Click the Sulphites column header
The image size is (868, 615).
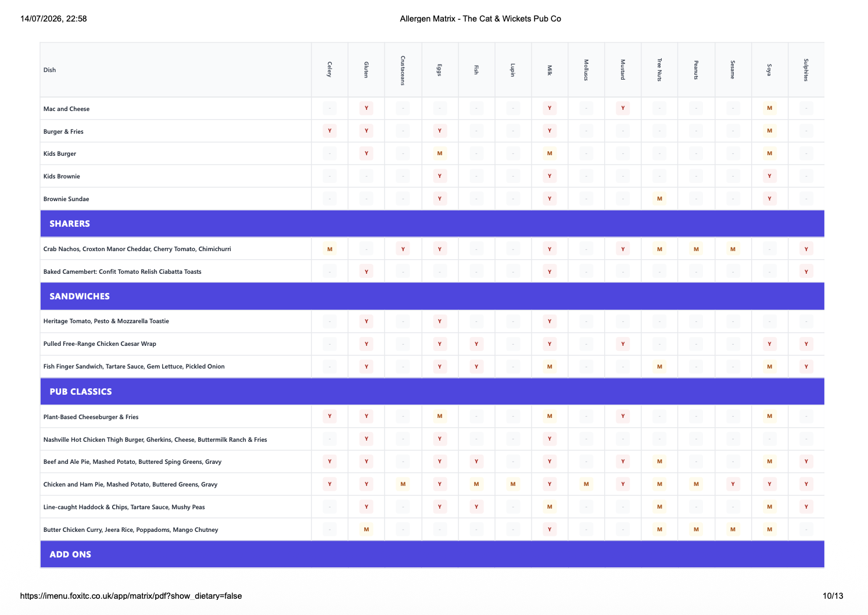[x=806, y=70]
